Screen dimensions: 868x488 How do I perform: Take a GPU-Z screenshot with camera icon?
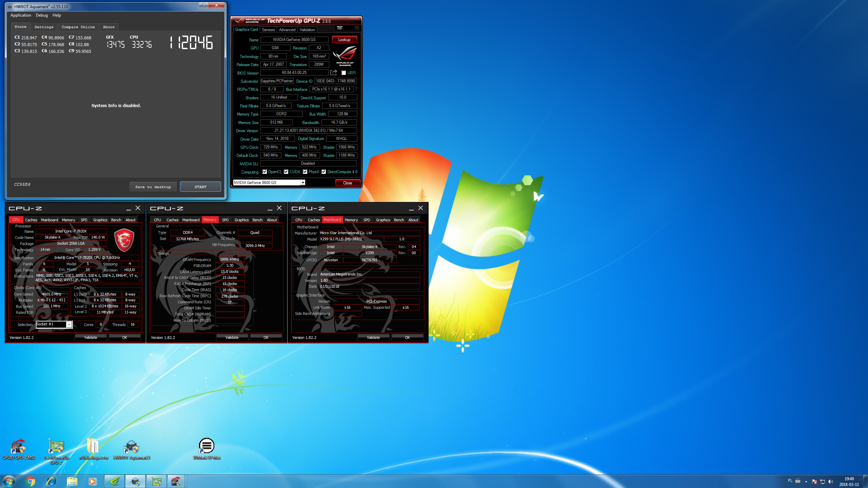tap(340, 28)
